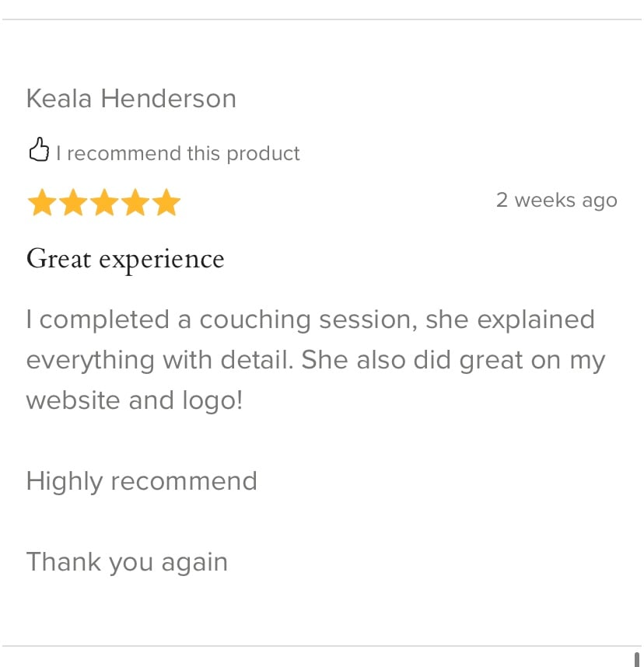Click the thumbs-up recommend icon
Image resolution: width=644 pixels, height=667 pixels.
39,150
